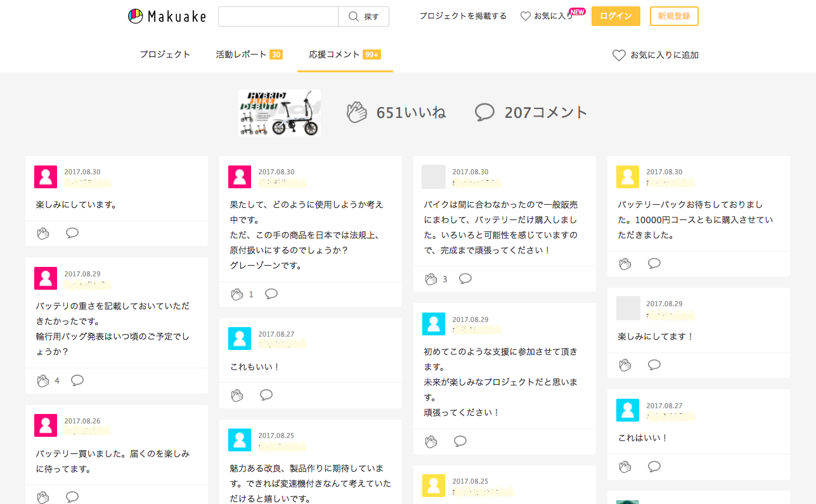Like the バッテリの重さ comment with 4 likes
Viewport: 816px width, 504px height.
point(42,380)
